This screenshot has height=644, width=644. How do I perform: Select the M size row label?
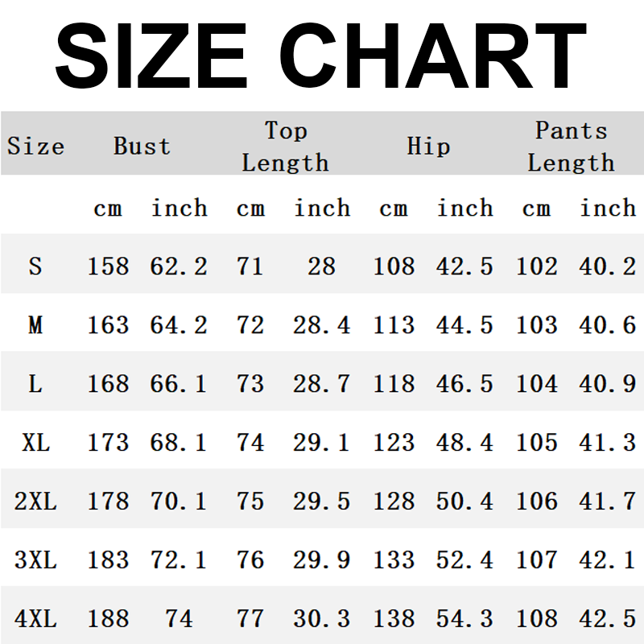35,325
